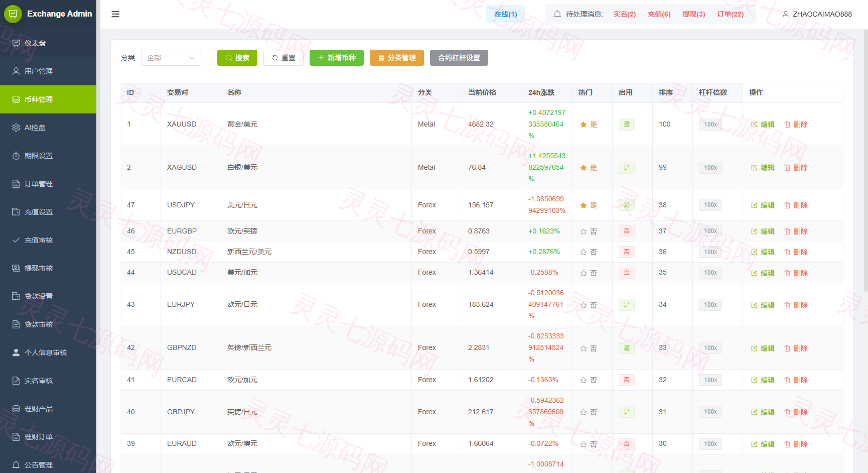
Task: Click the page vertical scrollbar
Action: pyautogui.click(x=865, y=161)
